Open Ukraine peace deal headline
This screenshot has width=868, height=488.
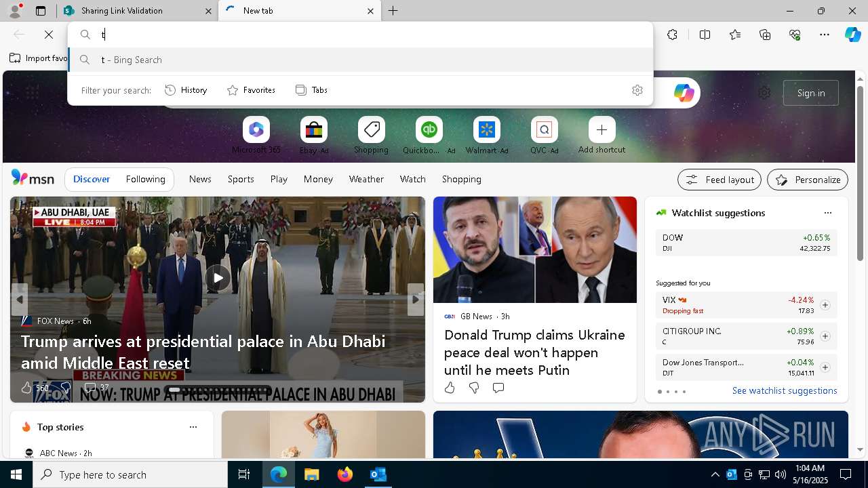(x=534, y=352)
